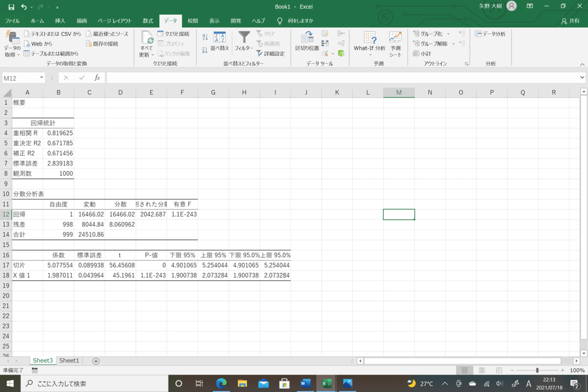This screenshot has height=392, width=588.
Task: Switch to ページ レイアウト tab
Action: pos(115,21)
